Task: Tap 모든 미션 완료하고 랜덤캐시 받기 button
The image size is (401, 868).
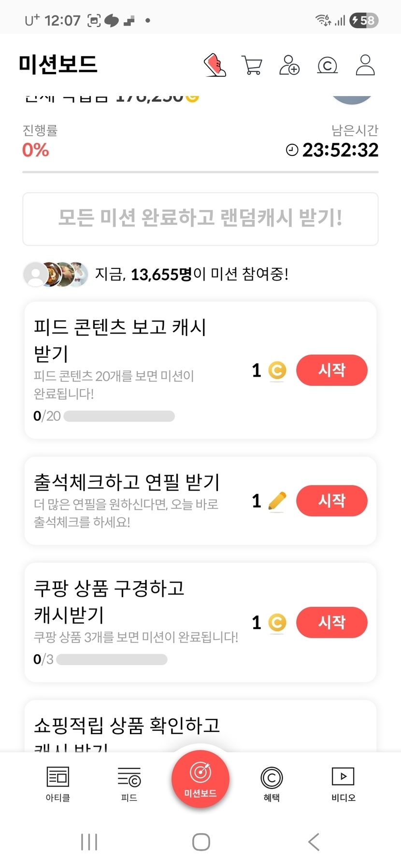Action: click(x=200, y=219)
